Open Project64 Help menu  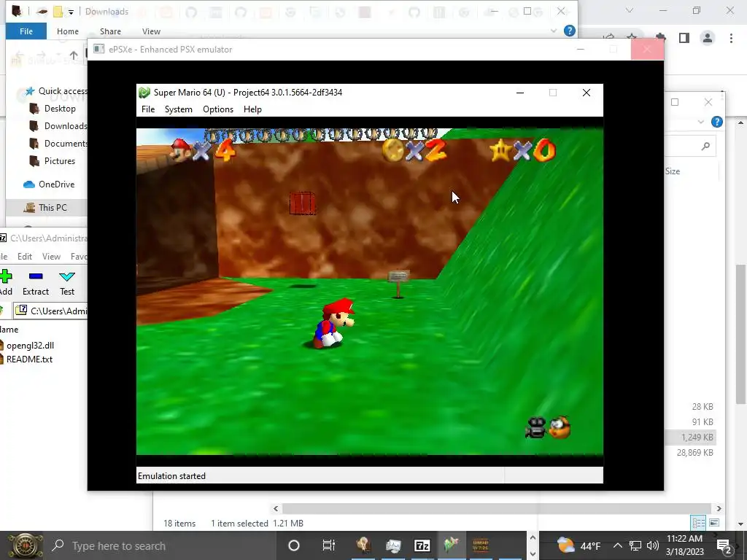[x=252, y=109]
